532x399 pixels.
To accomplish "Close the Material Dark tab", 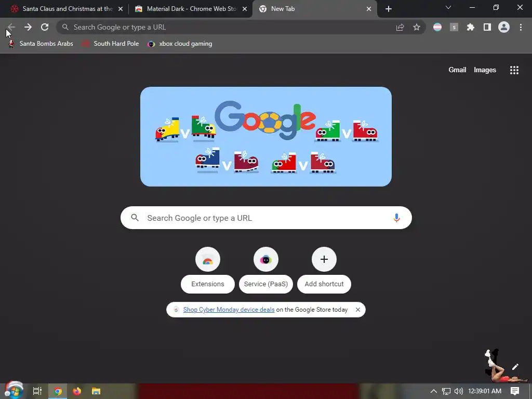I will (245, 9).
